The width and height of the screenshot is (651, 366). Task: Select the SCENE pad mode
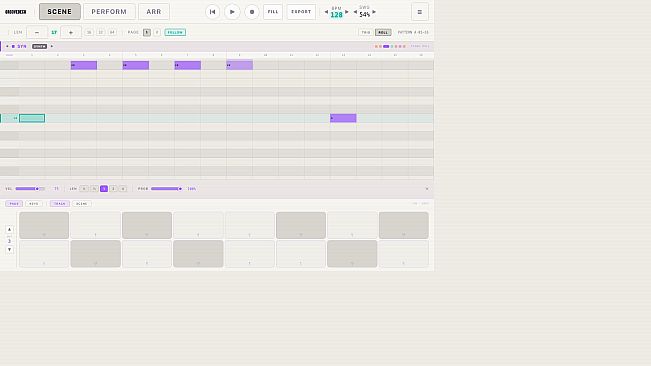pos(82,204)
